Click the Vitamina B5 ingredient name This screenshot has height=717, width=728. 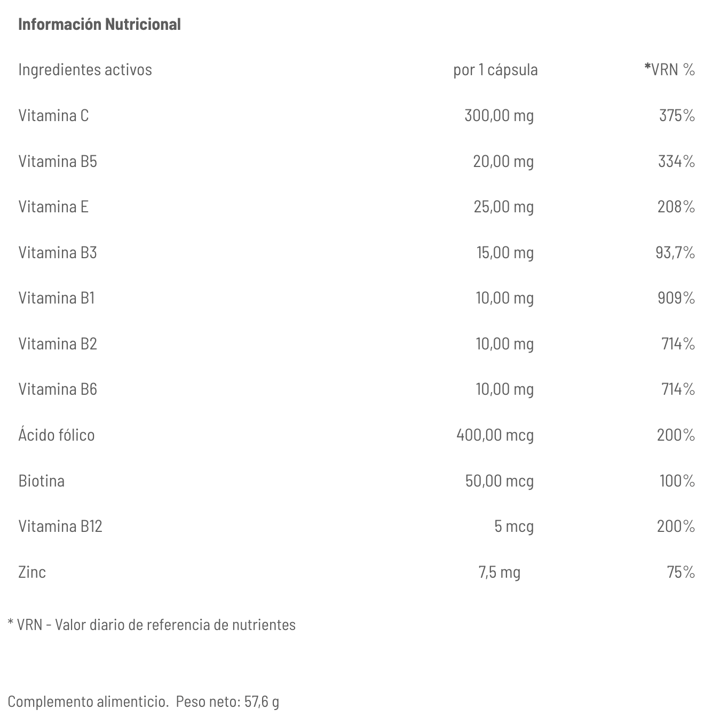[x=58, y=161]
